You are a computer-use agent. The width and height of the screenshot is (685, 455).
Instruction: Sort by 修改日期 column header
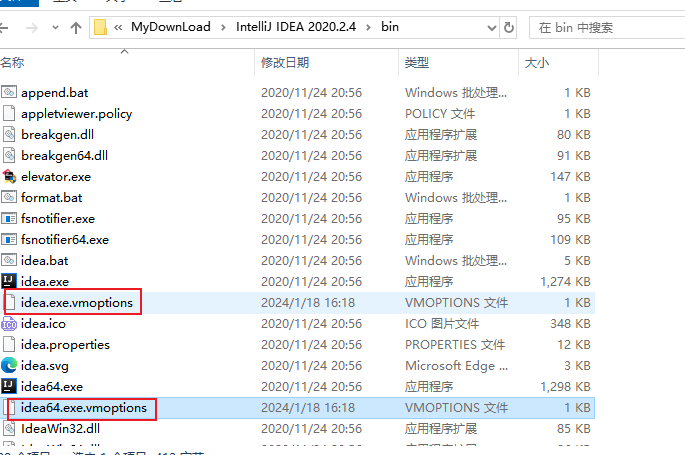[285, 62]
